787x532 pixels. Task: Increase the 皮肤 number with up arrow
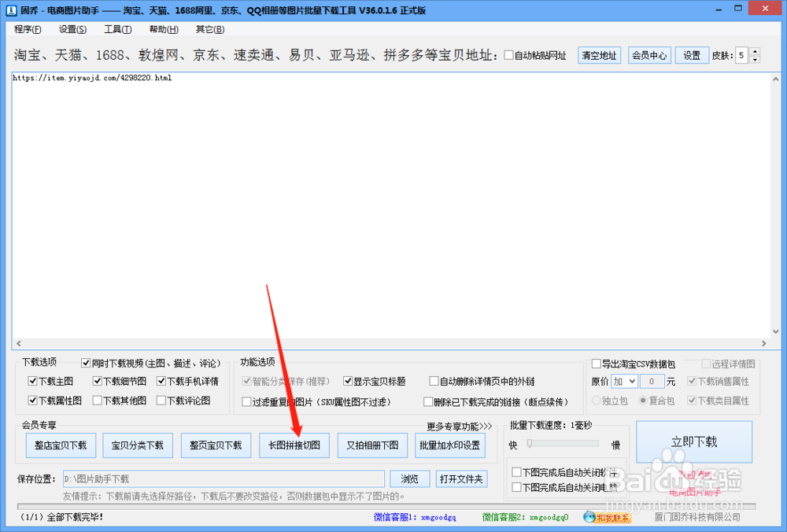point(755,51)
